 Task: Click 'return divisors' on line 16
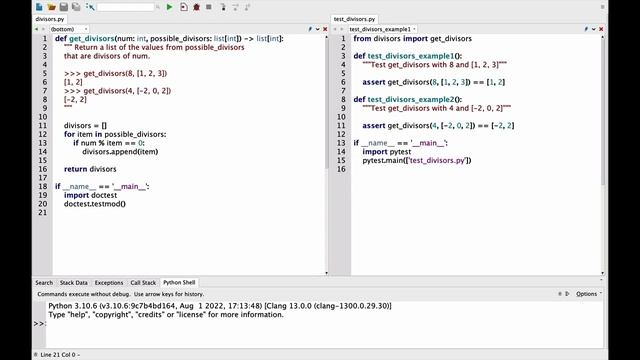pos(90,169)
